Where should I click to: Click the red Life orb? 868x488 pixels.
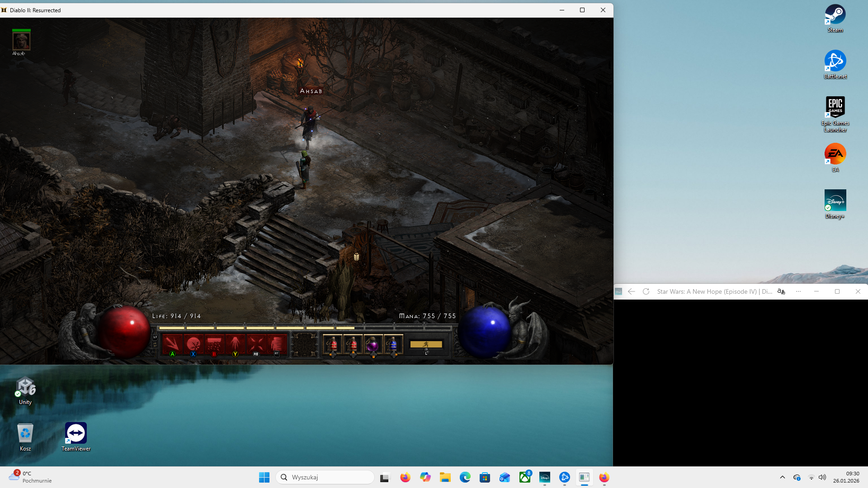point(124,331)
